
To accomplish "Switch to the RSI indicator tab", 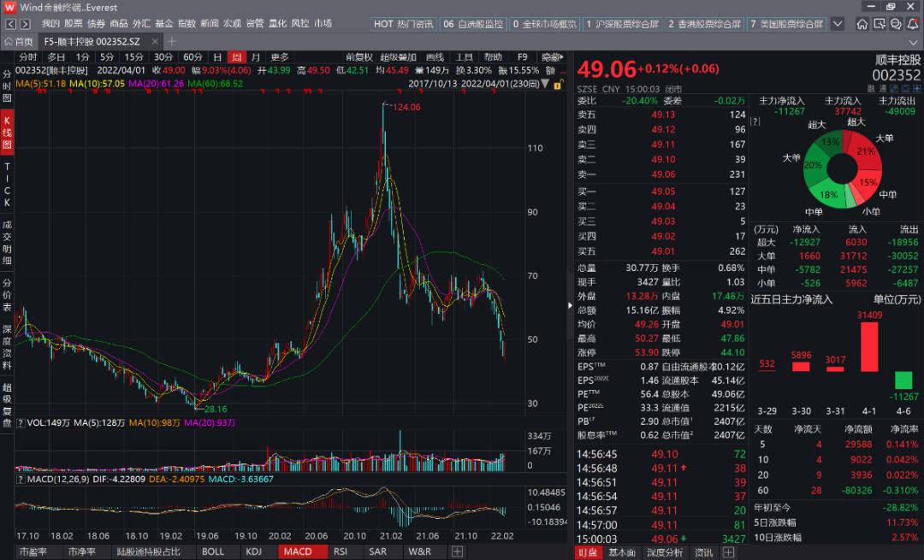I will (341, 551).
